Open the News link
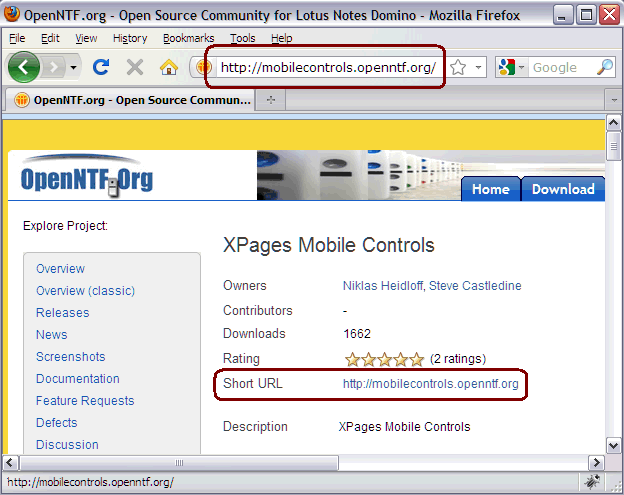The width and height of the screenshot is (624, 495). pos(52,335)
